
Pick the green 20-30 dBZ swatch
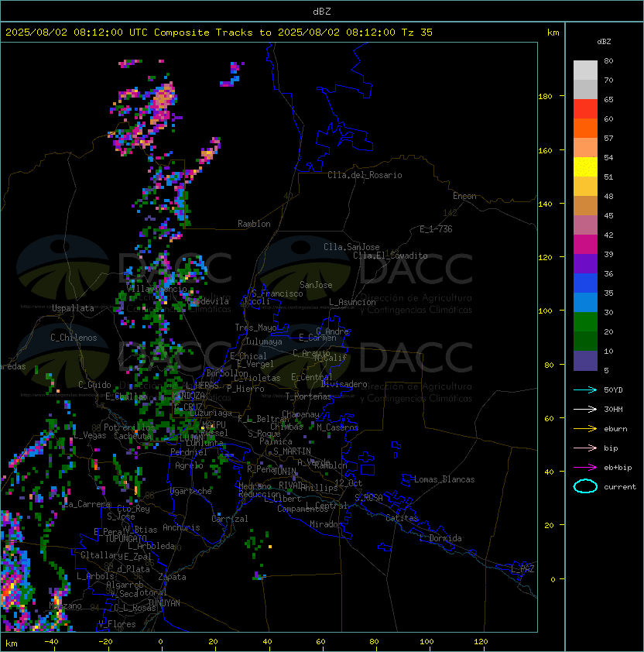click(x=585, y=322)
